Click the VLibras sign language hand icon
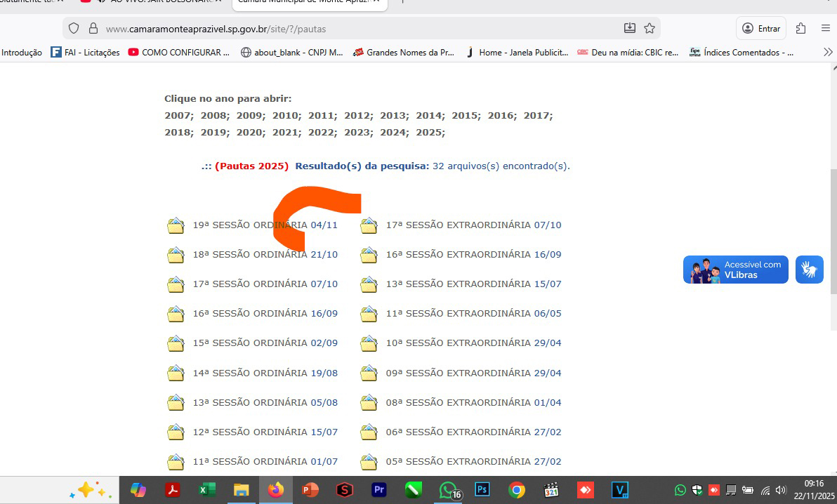The height and width of the screenshot is (504, 837). click(x=809, y=270)
